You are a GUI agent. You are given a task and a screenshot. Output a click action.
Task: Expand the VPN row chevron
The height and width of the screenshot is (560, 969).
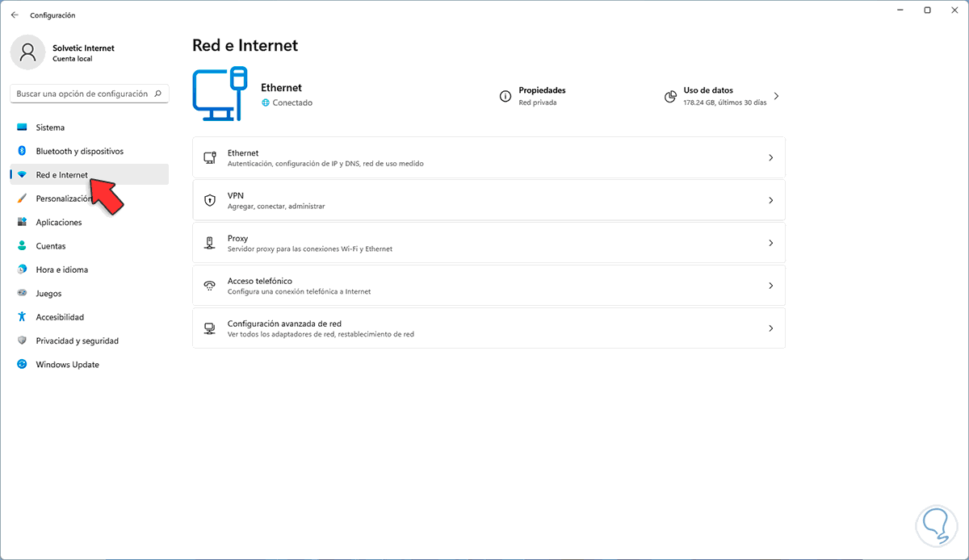pos(770,200)
